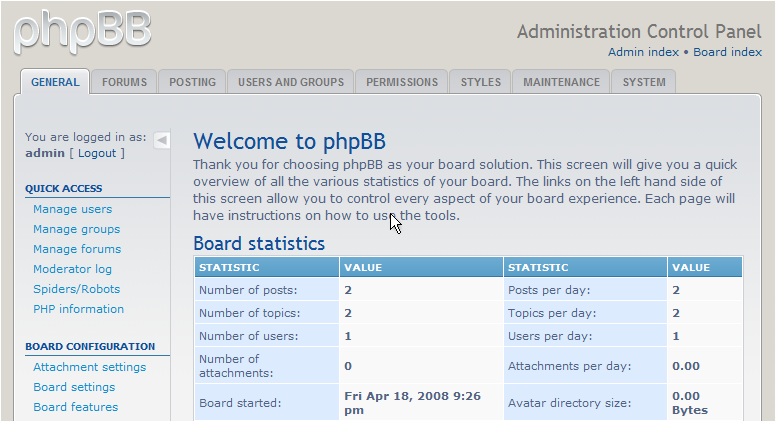The image size is (776, 422).
Task: Select the Users and Groups tab
Action: (290, 82)
